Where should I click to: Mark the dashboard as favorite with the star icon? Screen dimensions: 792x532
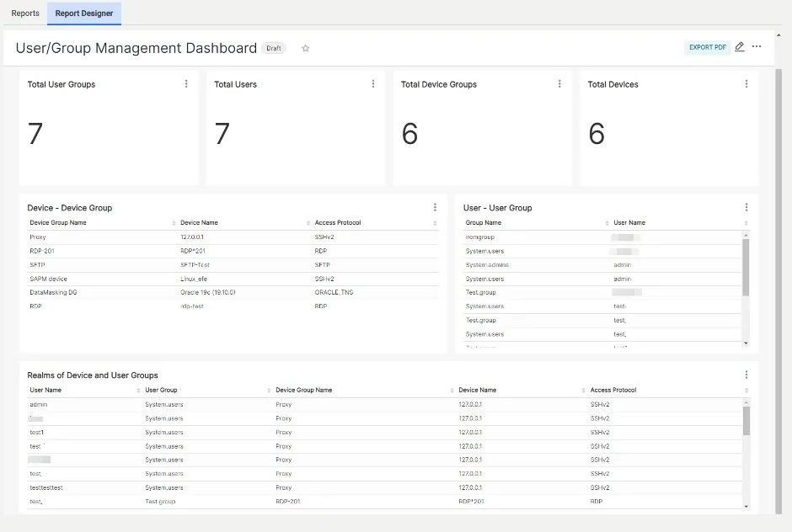pos(305,49)
